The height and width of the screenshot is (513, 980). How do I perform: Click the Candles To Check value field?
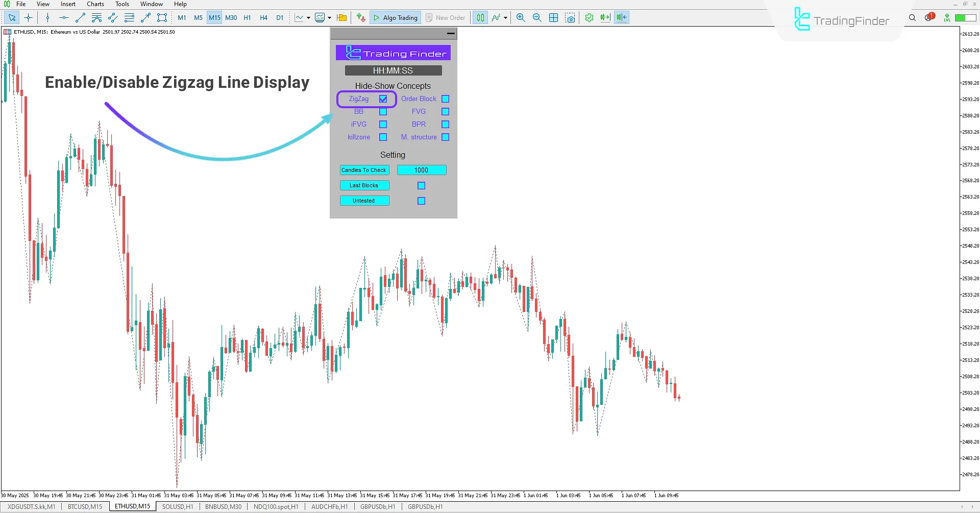(x=421, y=170)
